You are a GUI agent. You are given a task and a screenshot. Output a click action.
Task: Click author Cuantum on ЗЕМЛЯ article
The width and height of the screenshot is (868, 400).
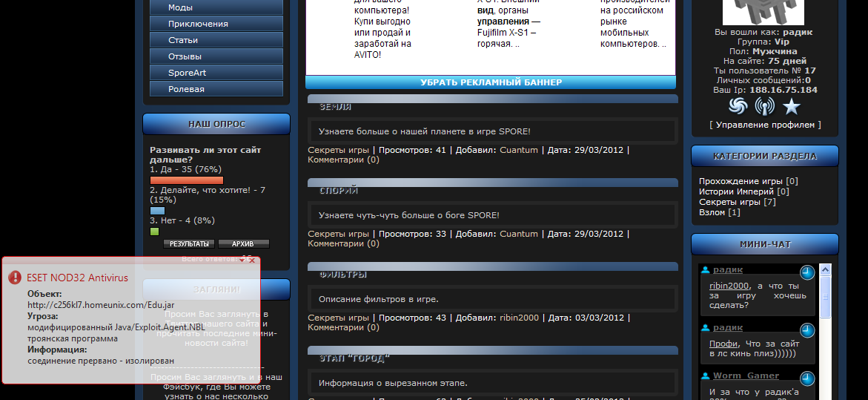(x=519, y=150)
